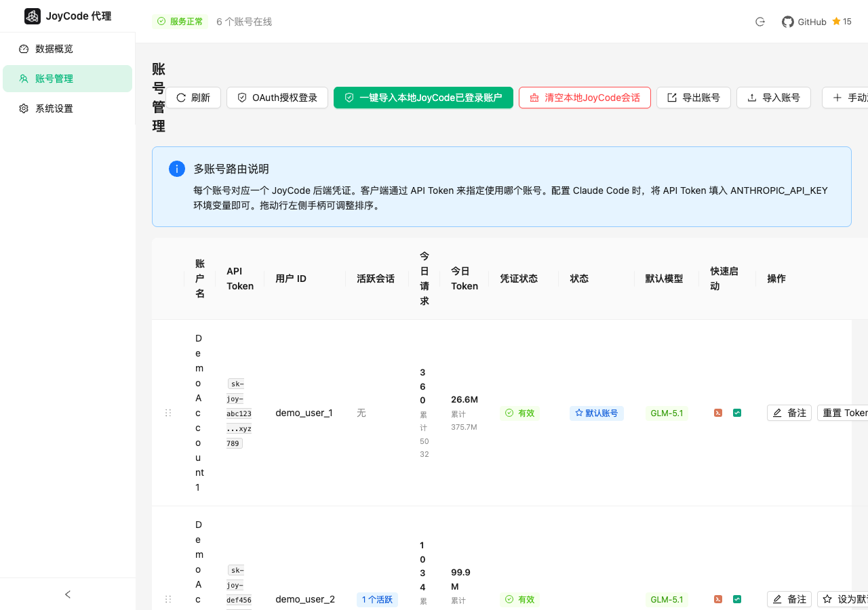Image resolution: width=868 pixels, height=610 pixels.
Task: Click the 默认账号 tag of demo_user_1
Action: pos(597,413)
